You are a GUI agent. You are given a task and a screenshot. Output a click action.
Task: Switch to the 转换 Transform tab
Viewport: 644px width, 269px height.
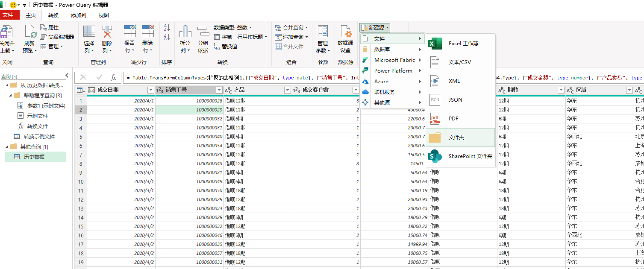(53, 15)
